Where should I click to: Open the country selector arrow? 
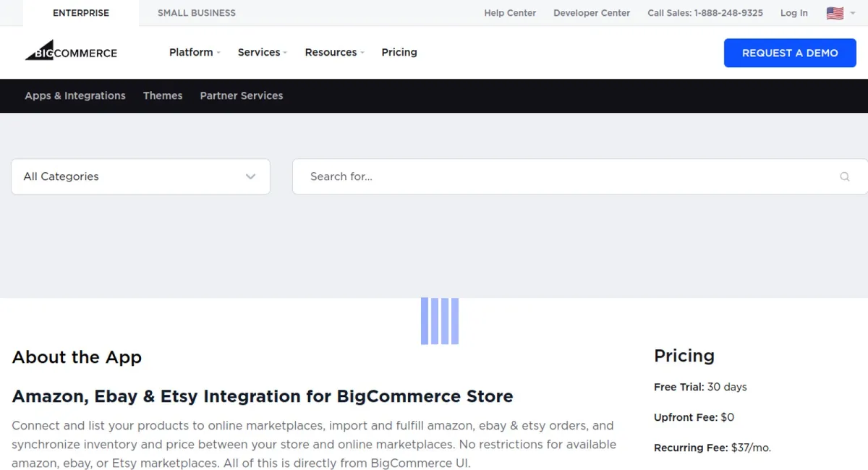pyautogui.click(x=853, y=13)
